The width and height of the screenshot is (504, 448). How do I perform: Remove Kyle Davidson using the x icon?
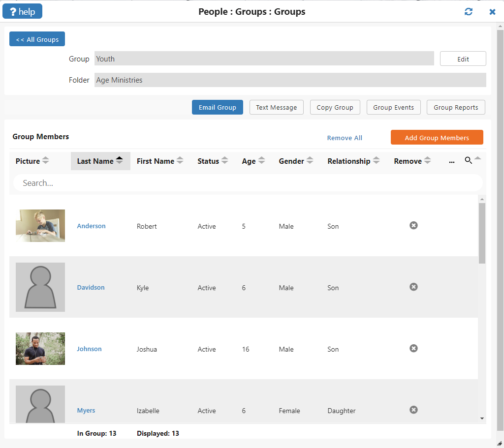coord(413,287)
